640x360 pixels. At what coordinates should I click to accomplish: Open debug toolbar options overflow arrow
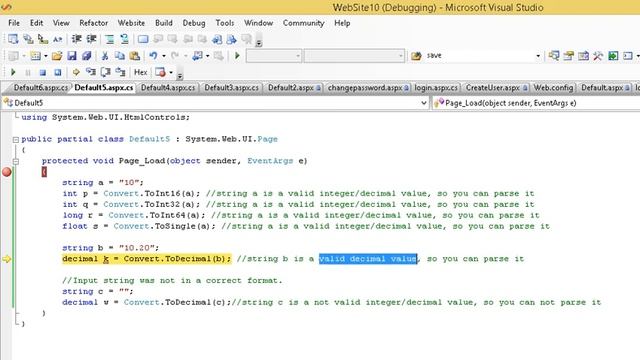pos(180,75)
